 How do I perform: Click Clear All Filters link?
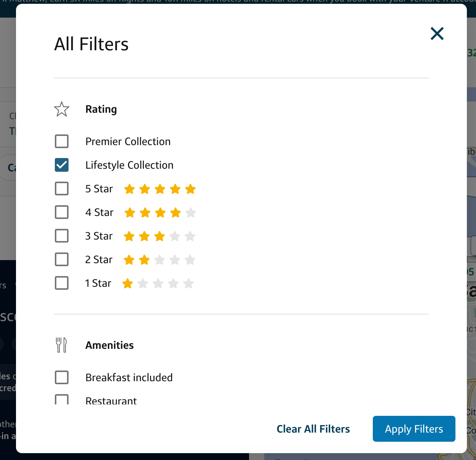tap(313, 429)
